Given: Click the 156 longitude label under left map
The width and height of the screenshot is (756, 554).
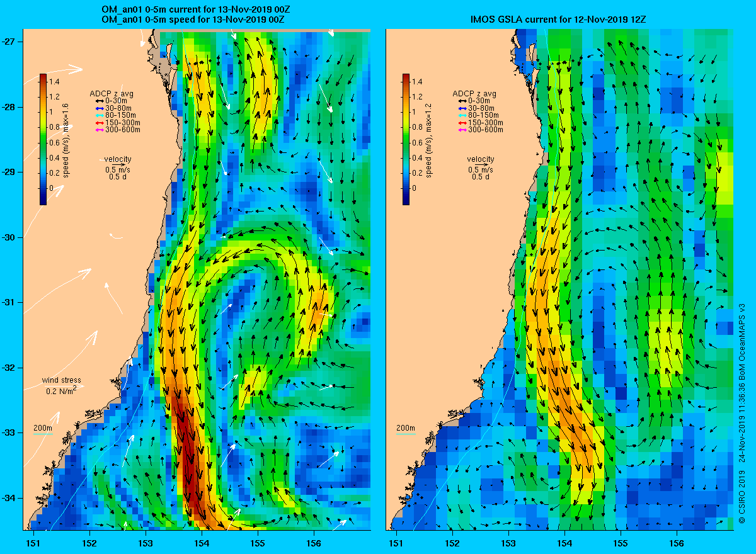Looking at the screenshot, I should click(x=313, y=543).
